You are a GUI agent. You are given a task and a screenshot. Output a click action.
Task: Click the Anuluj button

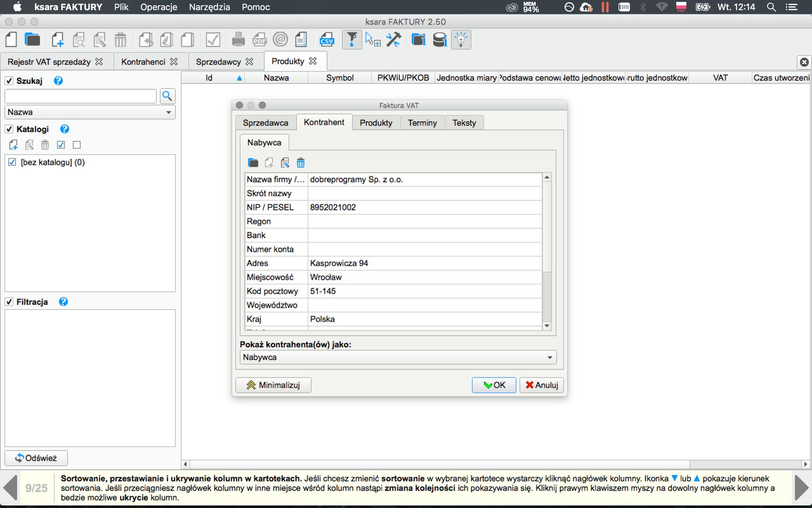pos(541,385)
